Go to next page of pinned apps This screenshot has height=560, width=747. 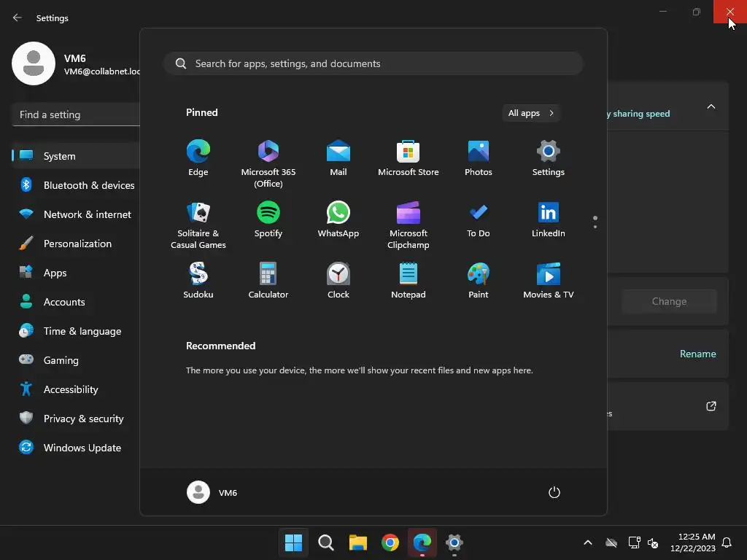pyautogui.click(x=595, y=227)
